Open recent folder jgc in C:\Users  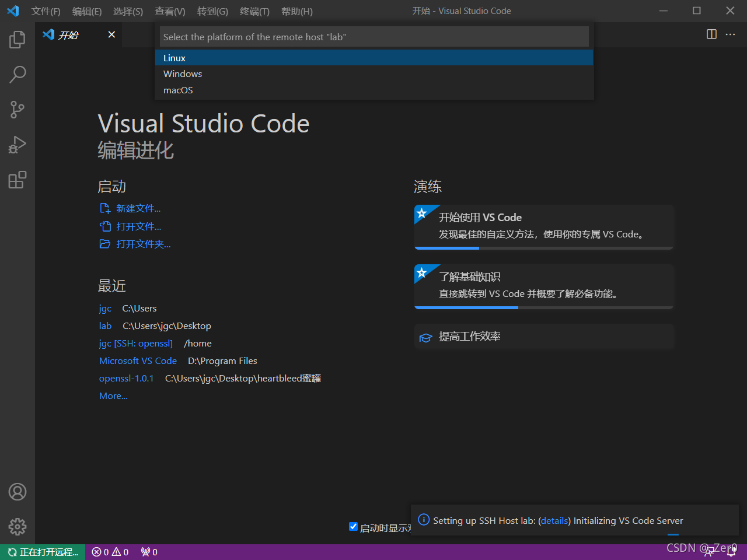click(105, 308)
